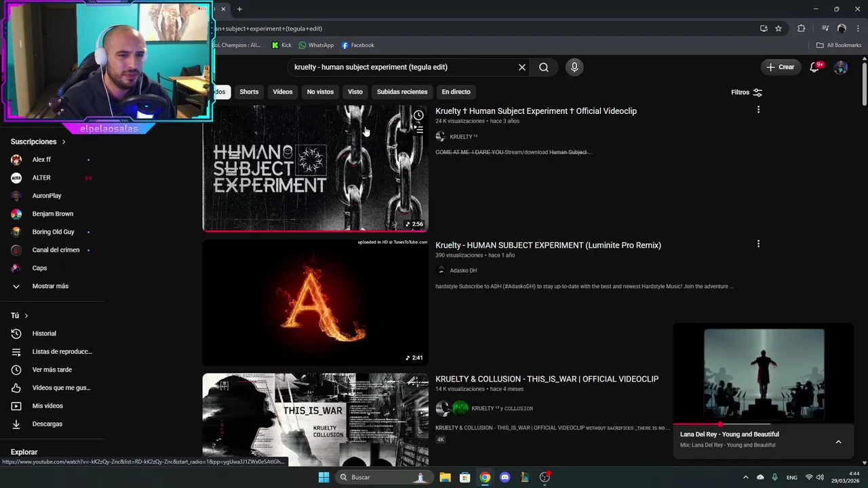The height and width of the screenshot is (488, 868).
Task: Open options for Kruelty Official Videoclip result
Action: click(x=758, y=109)
